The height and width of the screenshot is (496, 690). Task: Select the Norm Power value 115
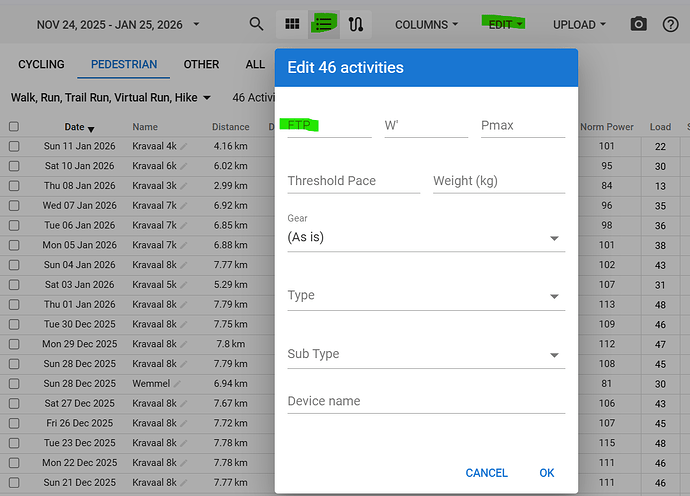(x=606, y=443)
